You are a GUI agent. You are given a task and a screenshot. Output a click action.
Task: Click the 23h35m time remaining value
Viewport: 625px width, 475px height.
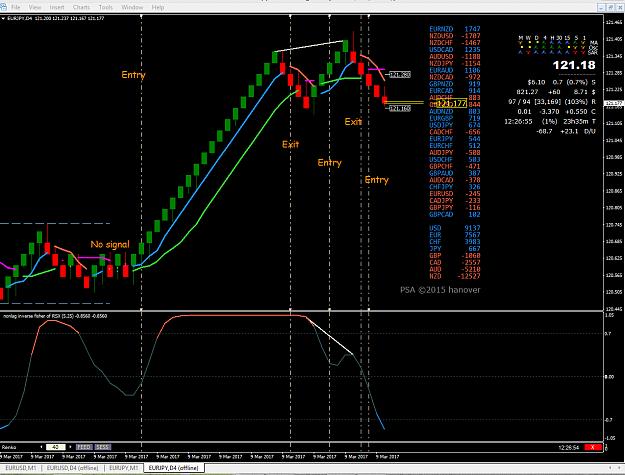point(575,122)
